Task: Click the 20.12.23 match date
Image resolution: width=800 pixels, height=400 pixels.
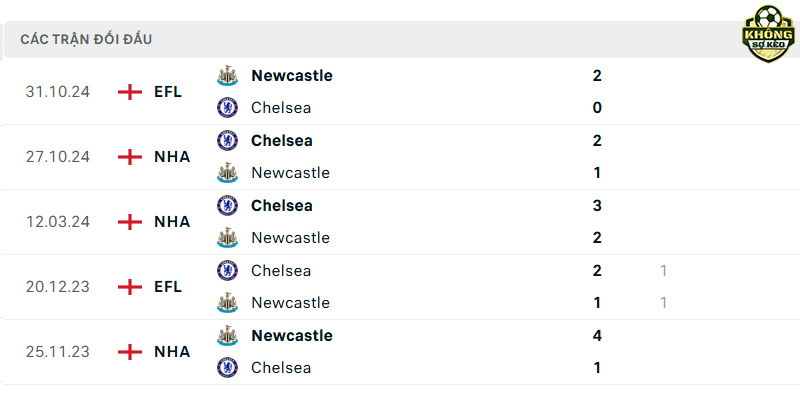Action: pos(58,287)
